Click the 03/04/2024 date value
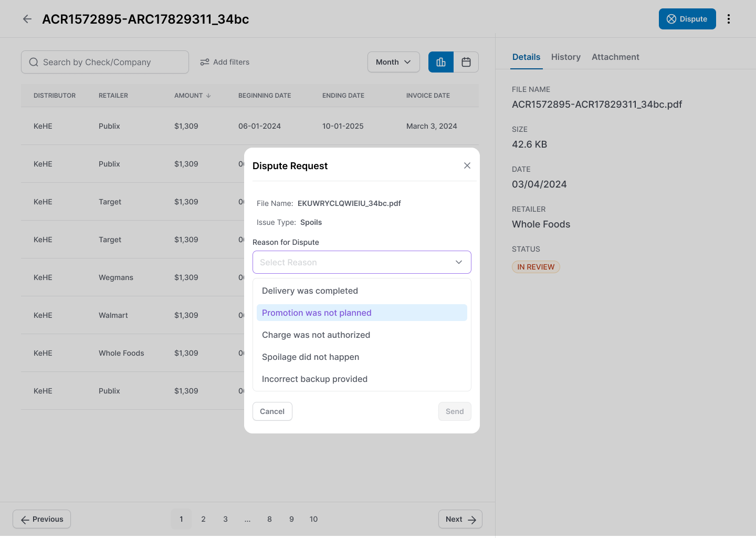756x538 pixels. (x=539, y=184)
